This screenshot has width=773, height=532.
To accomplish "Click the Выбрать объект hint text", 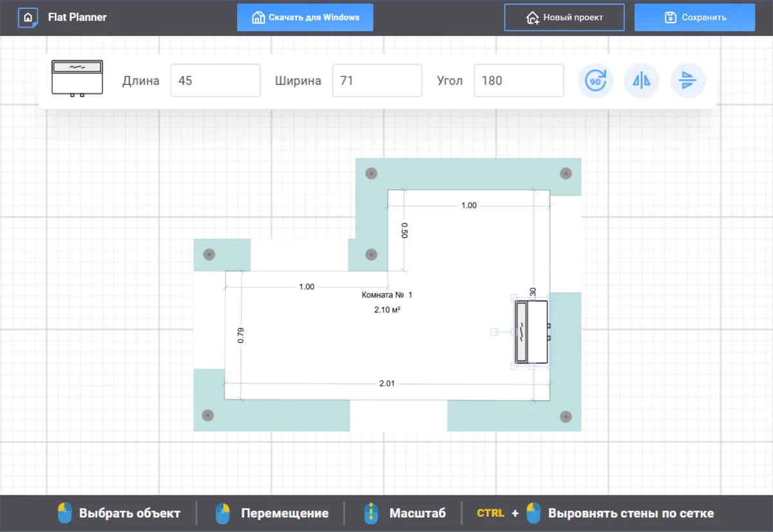I will tap(130, 513).
